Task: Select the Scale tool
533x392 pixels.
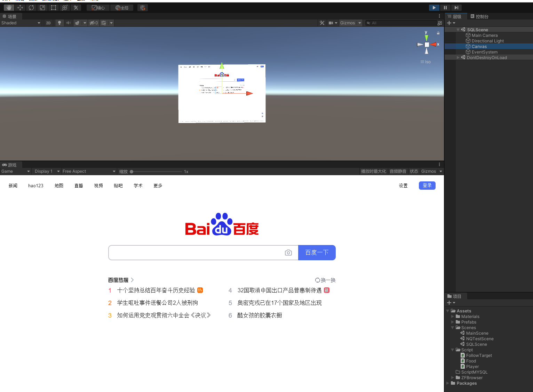Action: 42,8
